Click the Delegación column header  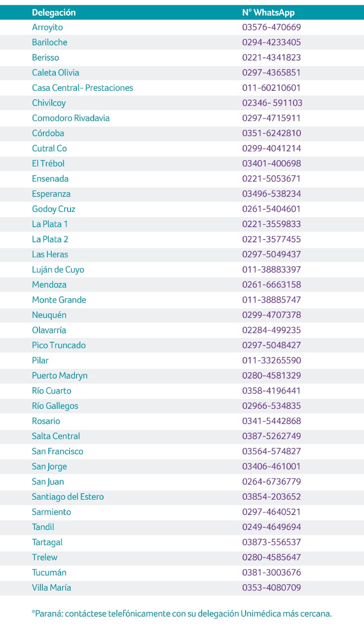coord(54,13)
